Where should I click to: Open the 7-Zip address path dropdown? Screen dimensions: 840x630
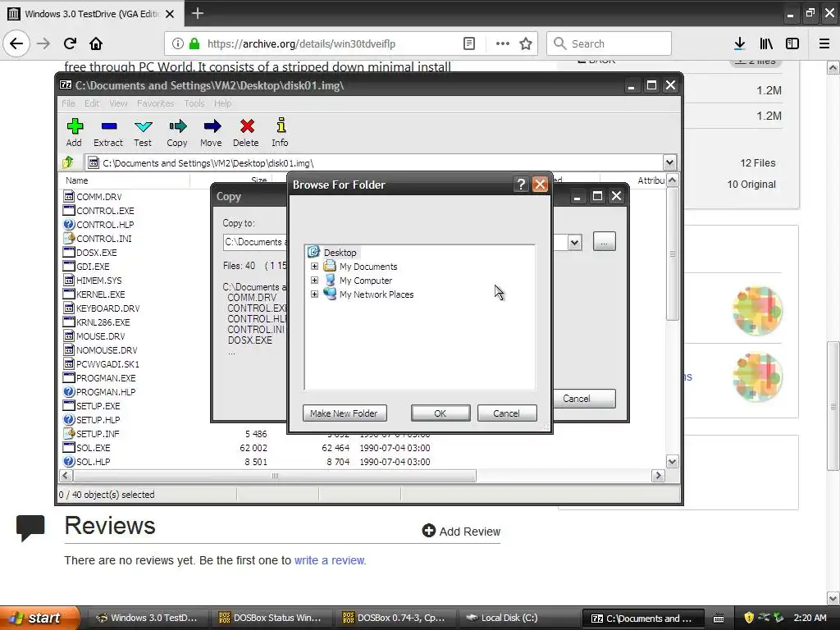(x=669, y=162)
